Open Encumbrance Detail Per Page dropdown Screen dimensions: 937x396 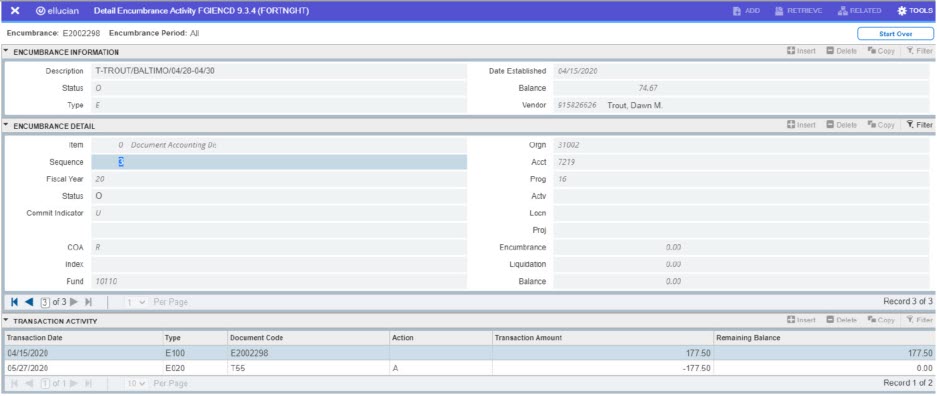(136, 302)
